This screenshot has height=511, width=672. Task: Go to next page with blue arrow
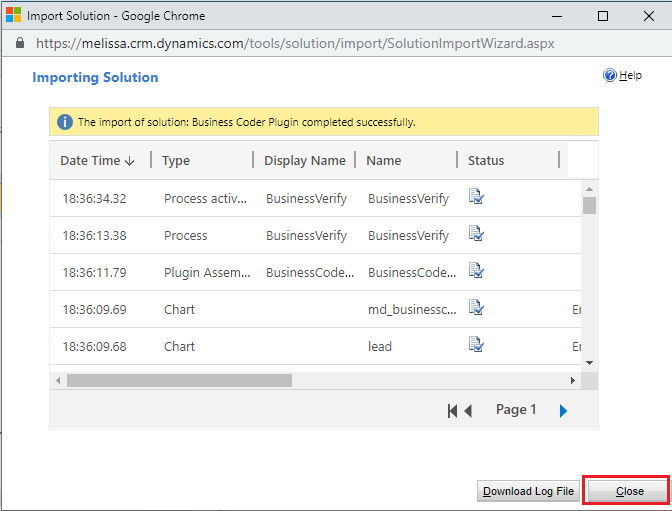click(563, 410)
